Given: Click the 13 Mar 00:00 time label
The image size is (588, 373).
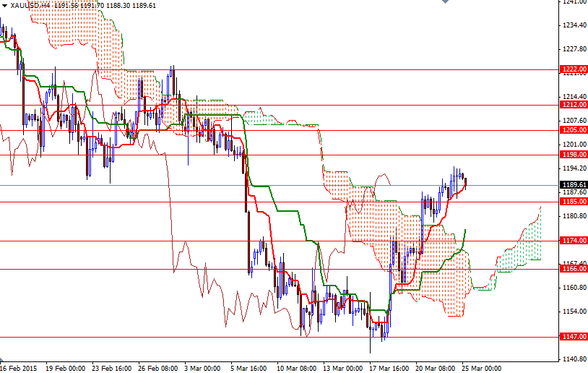Looking at the screenshot, I should click(x=344, y=367).
